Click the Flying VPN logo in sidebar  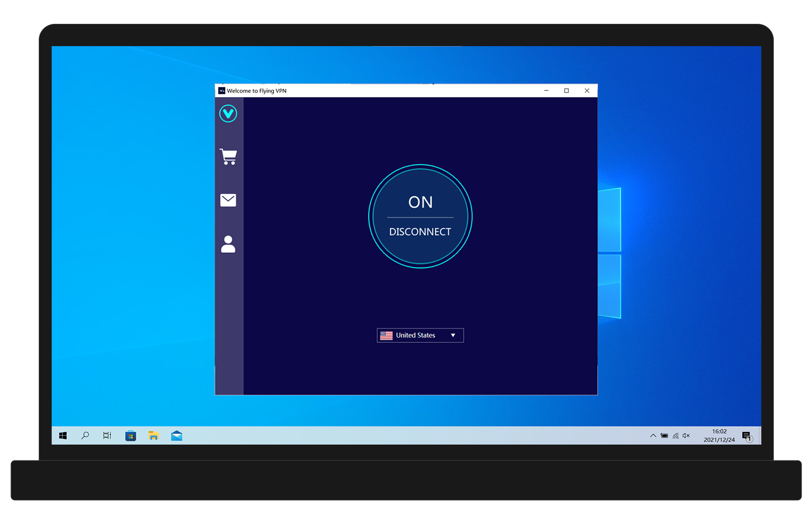(228, 114)
